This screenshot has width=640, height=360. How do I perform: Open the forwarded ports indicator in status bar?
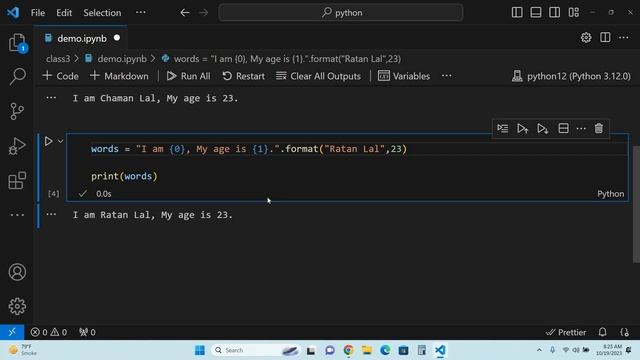[x=87, y=332]
